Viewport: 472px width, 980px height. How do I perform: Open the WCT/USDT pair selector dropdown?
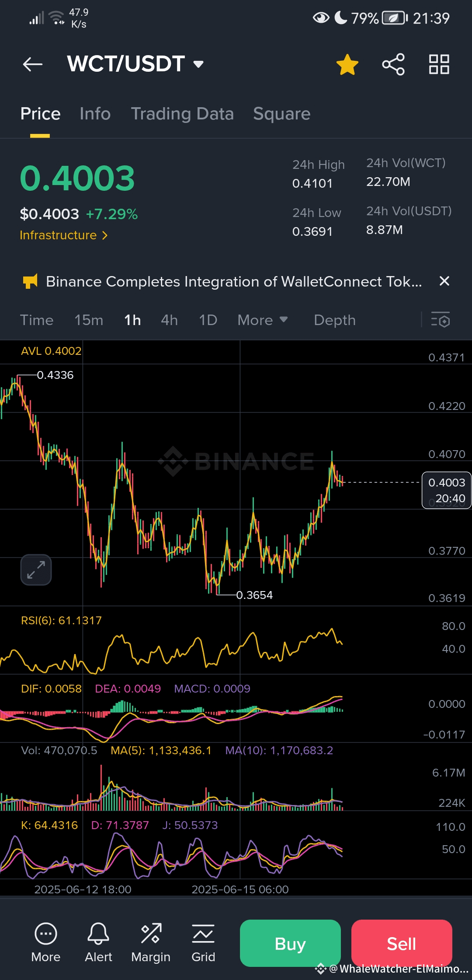135,64
